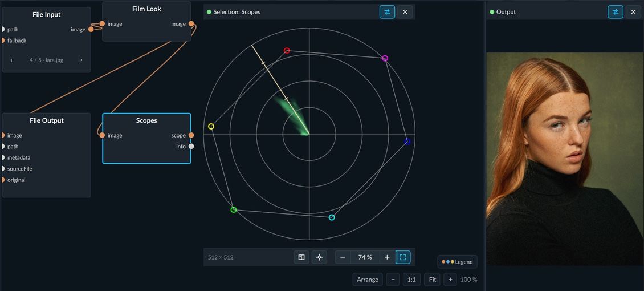Click the Fit button for node graph
Screen dimensions: 644x291
click(432, 280)
